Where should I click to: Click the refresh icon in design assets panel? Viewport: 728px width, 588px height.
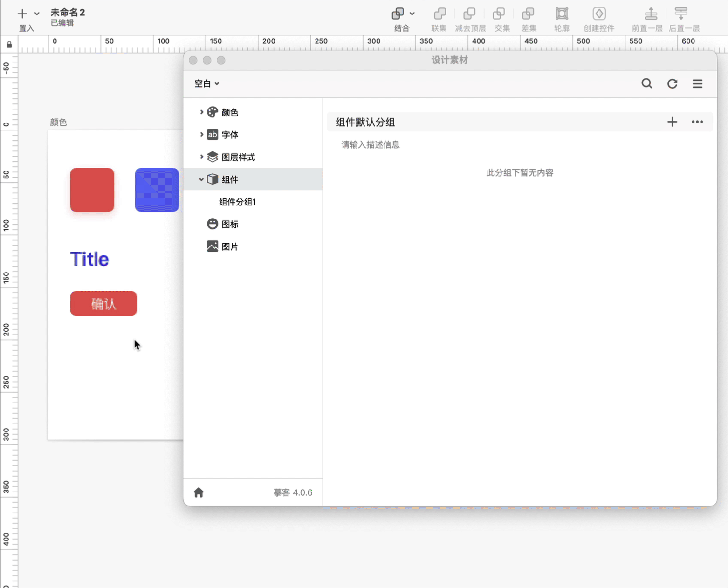[672, 83]
